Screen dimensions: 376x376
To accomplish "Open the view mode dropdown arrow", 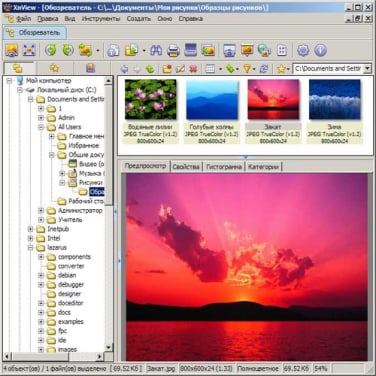I will (220, 69).
